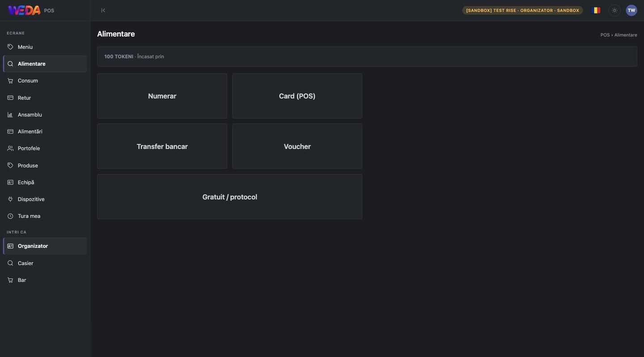Click the Meniu tag icon
Image resolution: width=644 pixels, height=357 pixels.
pos(10,47)
